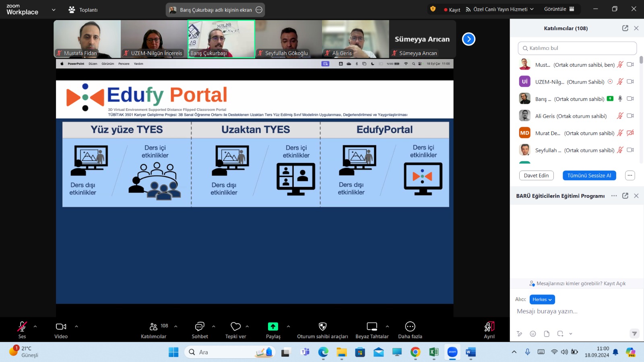Open options for Barış Çukurbaşı's shared screen
The height and width of the screenshot is (362, 644).
pos(259,10)
